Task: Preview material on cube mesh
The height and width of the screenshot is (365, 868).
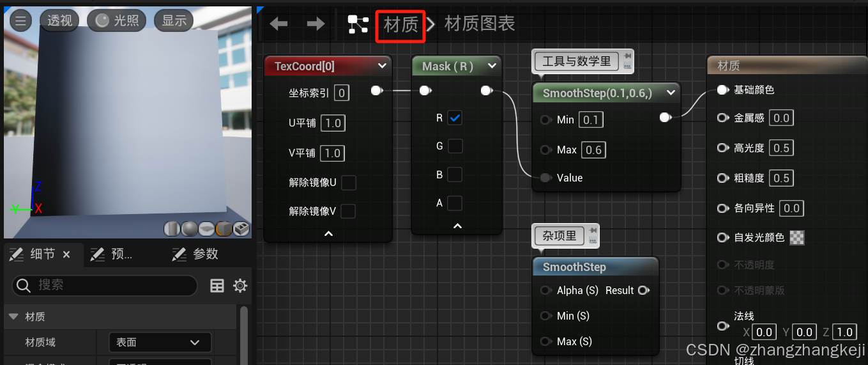Action: point(224,229)
